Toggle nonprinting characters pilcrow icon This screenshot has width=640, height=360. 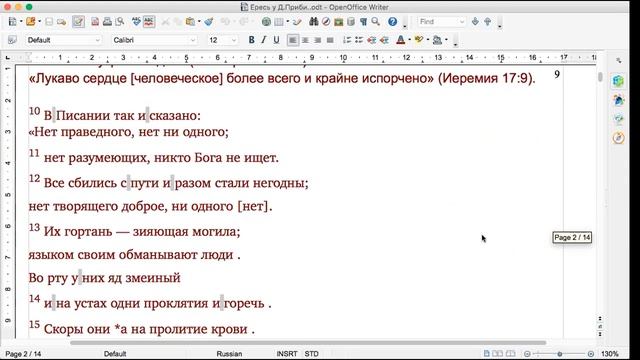tap(363, 22)
